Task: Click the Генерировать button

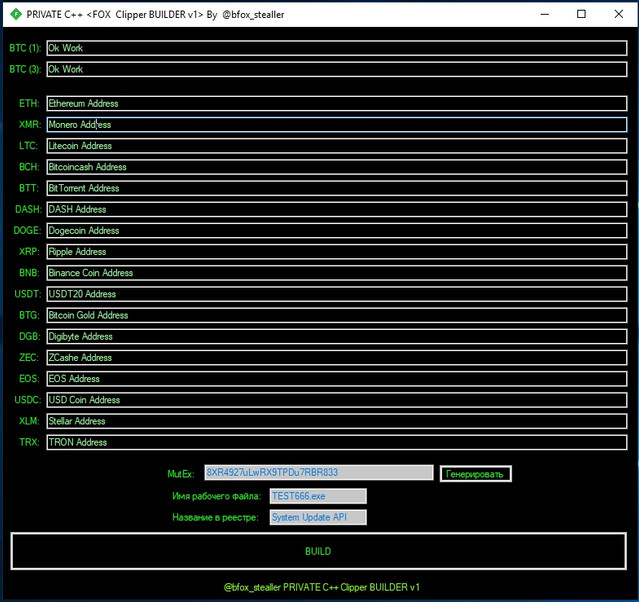Action: pyautogui.click(x=476, y=474)
